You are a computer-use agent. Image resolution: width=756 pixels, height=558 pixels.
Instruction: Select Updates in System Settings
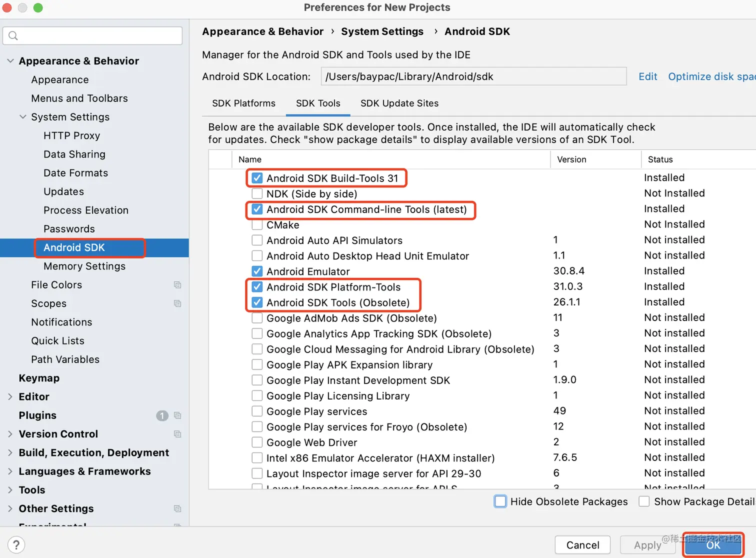tap(64, 191)
